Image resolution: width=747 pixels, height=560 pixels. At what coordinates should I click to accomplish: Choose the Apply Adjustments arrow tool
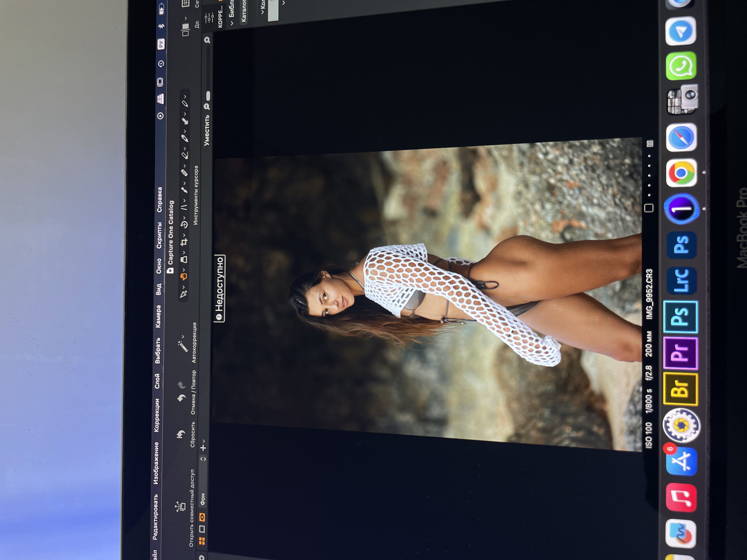tap(185, 121)
